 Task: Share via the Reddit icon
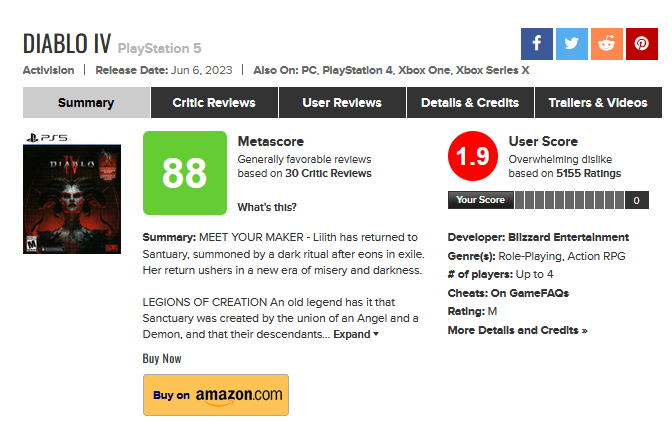[x=606, y=44]
